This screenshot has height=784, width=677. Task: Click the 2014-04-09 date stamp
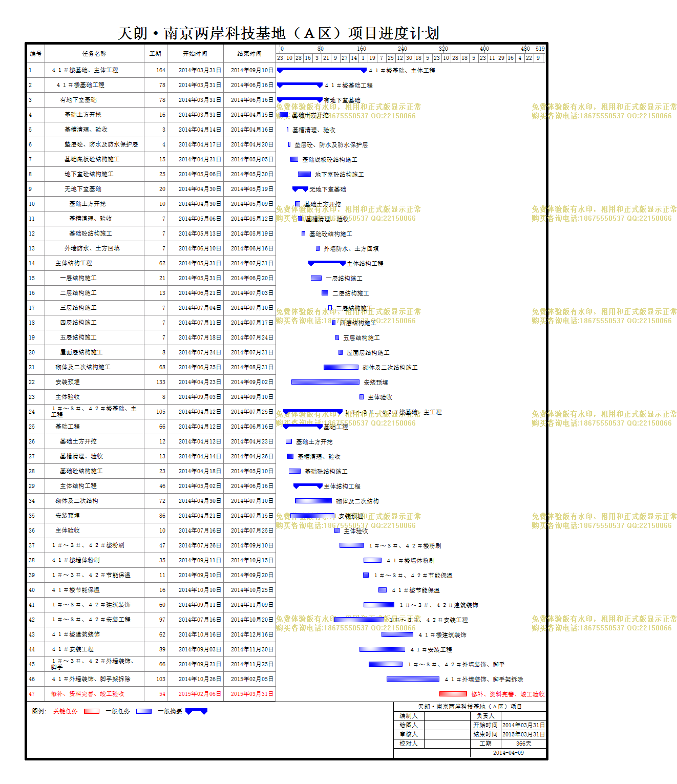pos(508,753)
